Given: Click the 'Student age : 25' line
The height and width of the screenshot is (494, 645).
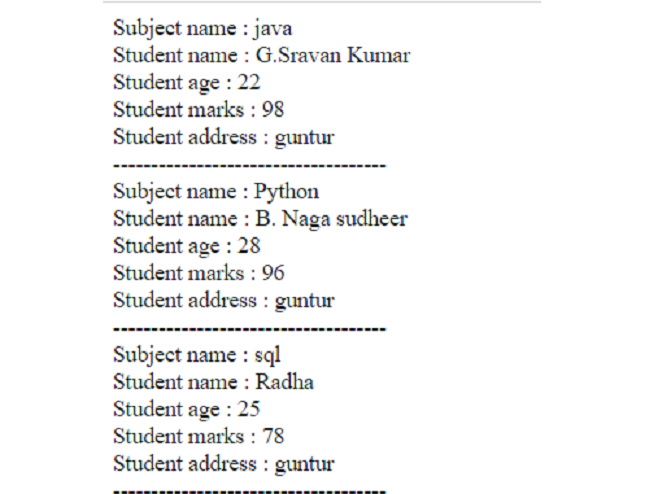Looking at the screenshot, I should [x=186, y=409].
